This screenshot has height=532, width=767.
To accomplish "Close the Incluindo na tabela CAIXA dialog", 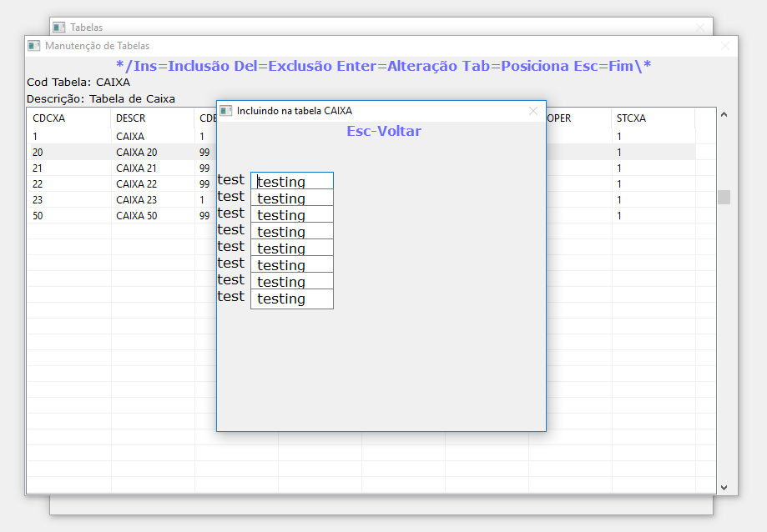I will coord(533,111).
